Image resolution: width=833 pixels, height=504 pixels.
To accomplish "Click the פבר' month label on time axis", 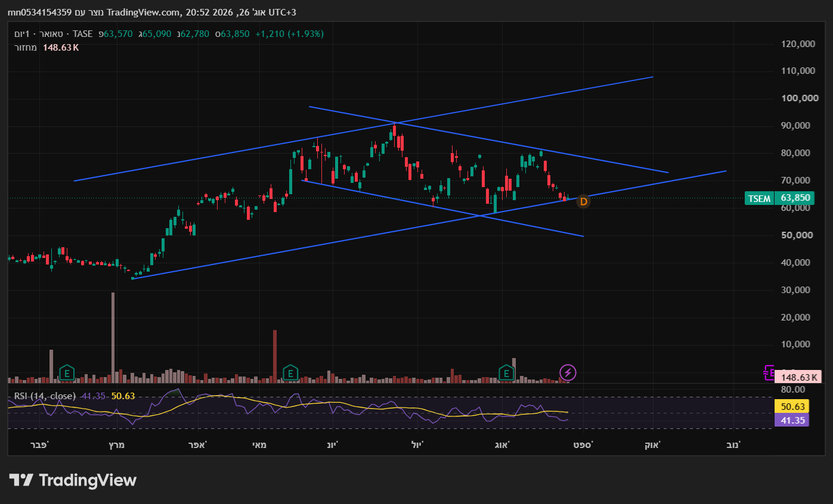I will [x=38, y=444].
